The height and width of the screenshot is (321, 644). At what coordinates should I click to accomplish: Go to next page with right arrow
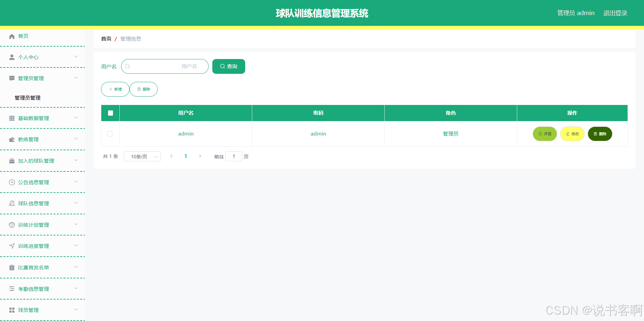(200, 156)
